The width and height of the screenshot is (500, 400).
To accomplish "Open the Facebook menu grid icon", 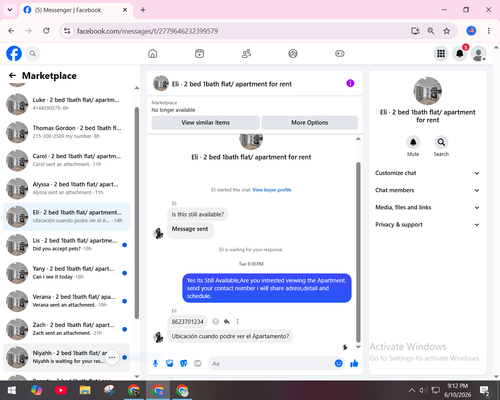I will 441,53.
